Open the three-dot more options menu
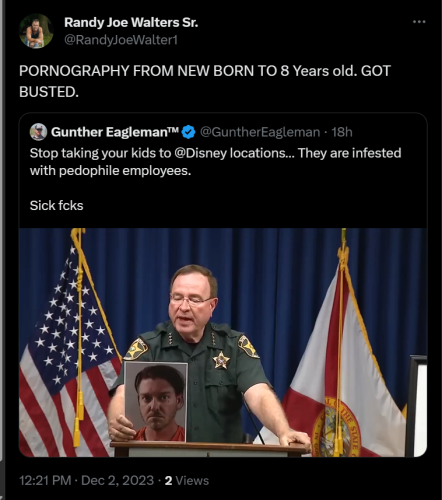The height and width of the screenshot is (500, 442). [419, 22]
